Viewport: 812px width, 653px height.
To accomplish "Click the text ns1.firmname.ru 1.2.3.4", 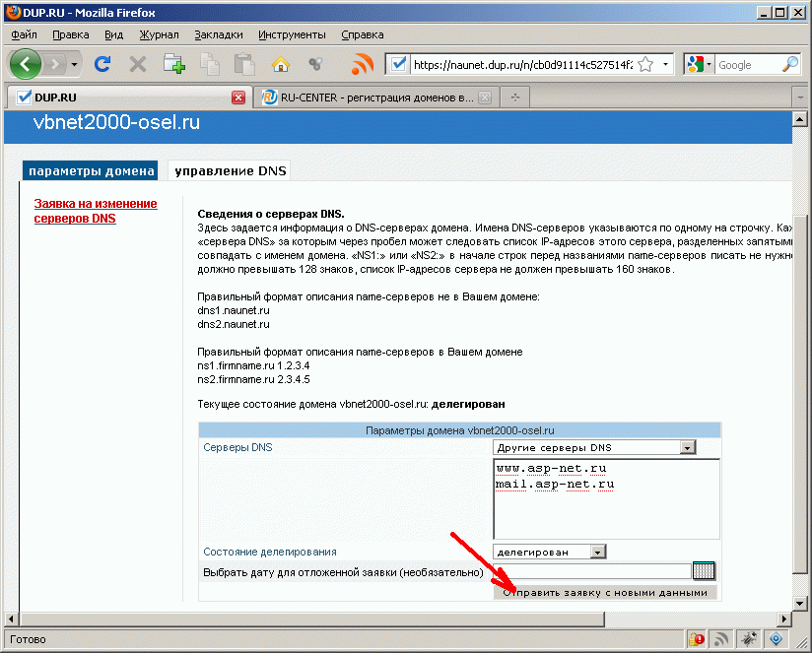I will tap(253, 365).
